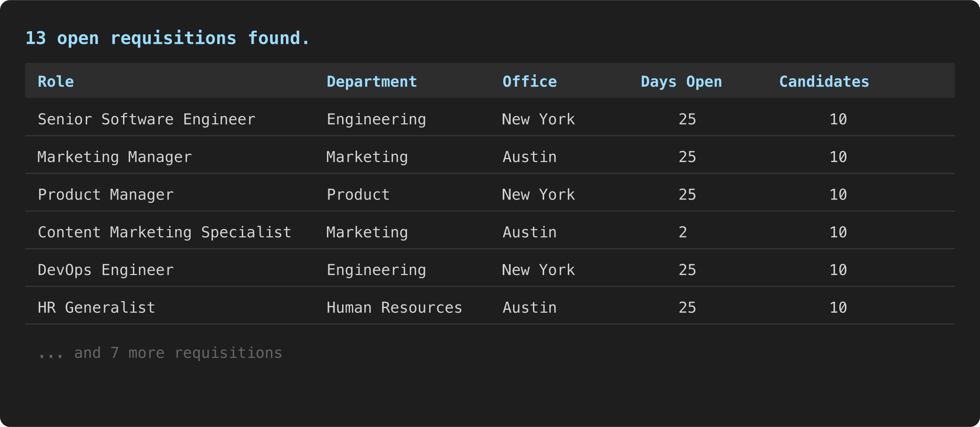Click Human Resources department cell
Screen dimensions: 980x427
[394, 307]
